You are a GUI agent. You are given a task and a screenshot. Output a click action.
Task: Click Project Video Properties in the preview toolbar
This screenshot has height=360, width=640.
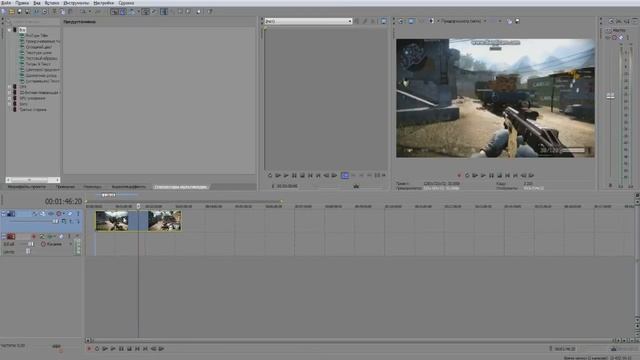click(401, 21)
